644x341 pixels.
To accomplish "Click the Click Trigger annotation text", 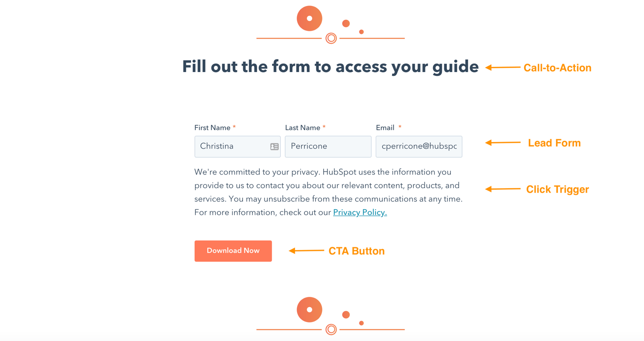I will pos(557,189).
